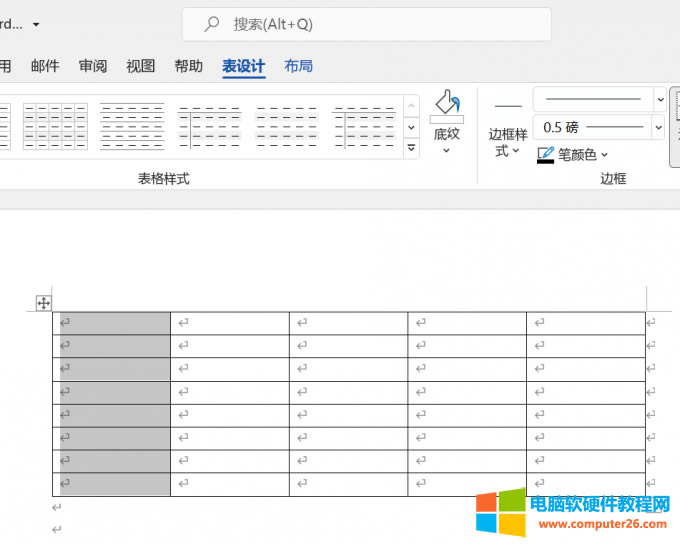This screenshot has height=544, width=680.
Task: Expand the table styles gallery more button
Action: (411, 148)
